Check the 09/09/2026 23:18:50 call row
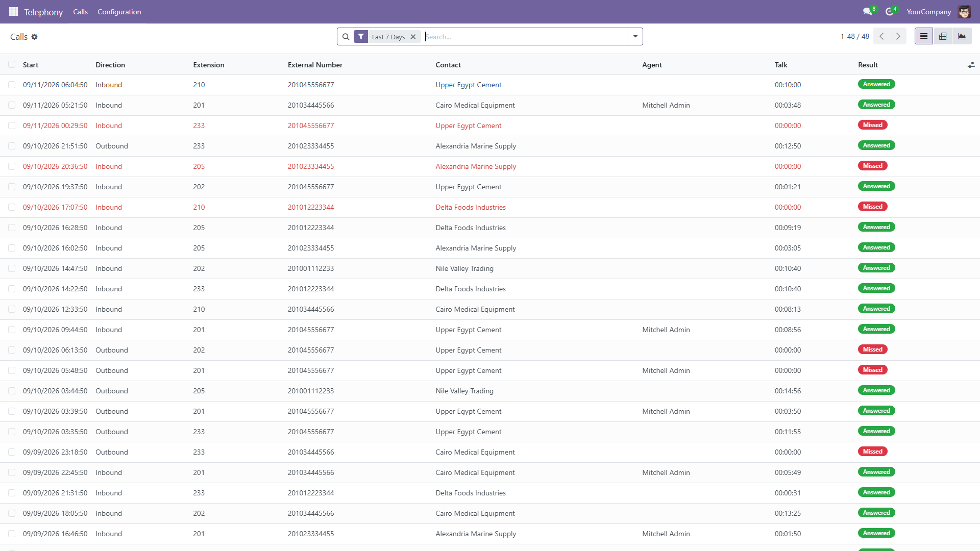This screenshot has height=551, width=980. click(x=12, y=452)
